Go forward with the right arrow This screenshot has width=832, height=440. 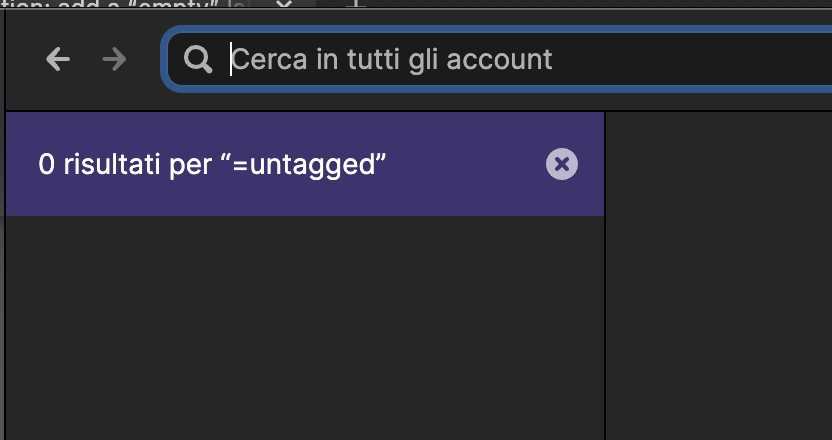click(114, 59)
